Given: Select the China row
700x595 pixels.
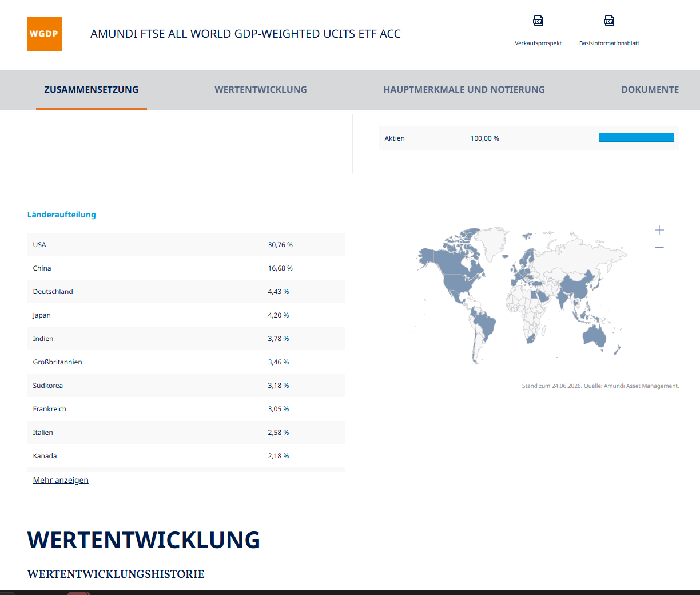Looking at the screenshot, I should point(186,268).
